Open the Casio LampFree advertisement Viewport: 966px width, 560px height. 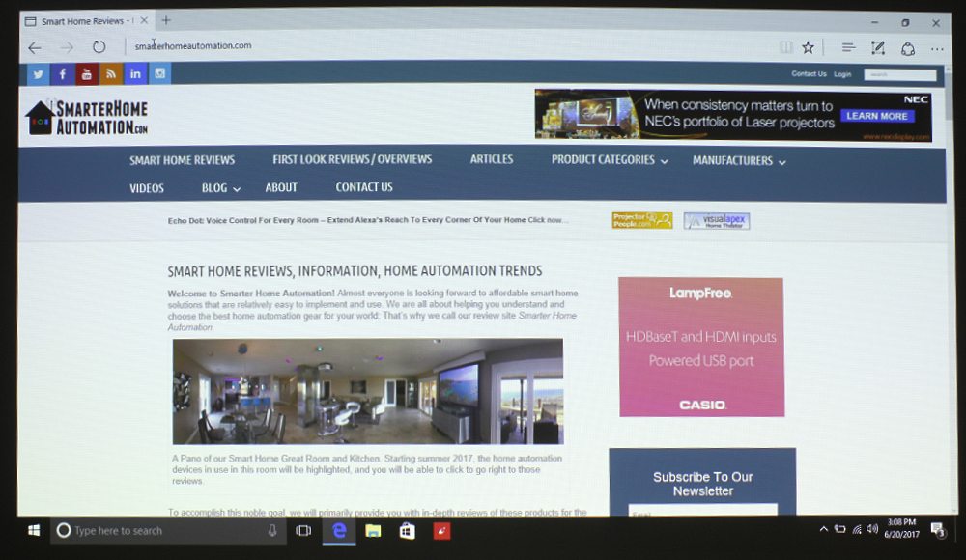coord(701,347)
